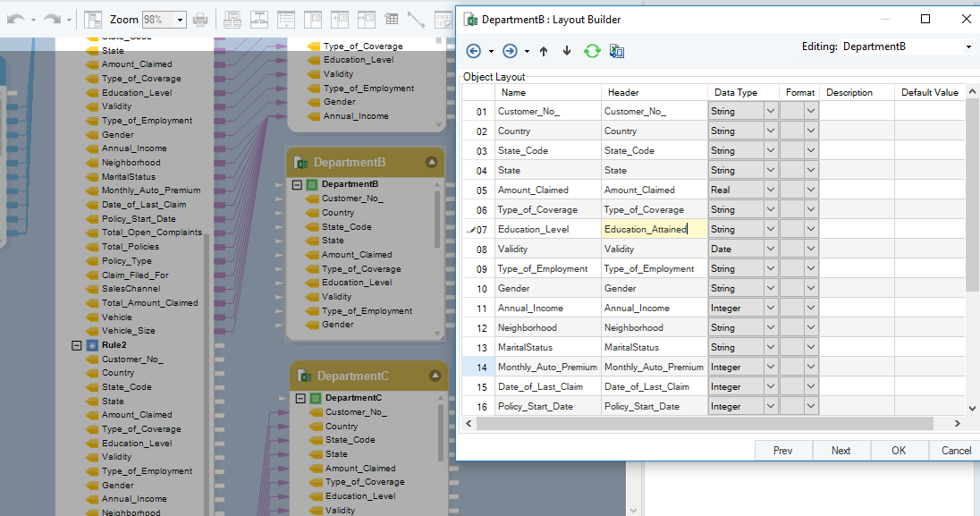Collapse the DepartmentB object with the round arrow
The height and width of the screenshot is (516, 980).
click(431, 162)
